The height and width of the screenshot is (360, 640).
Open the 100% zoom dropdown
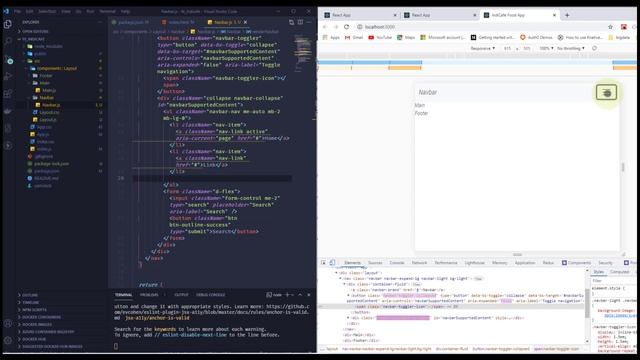coord(546,48)
